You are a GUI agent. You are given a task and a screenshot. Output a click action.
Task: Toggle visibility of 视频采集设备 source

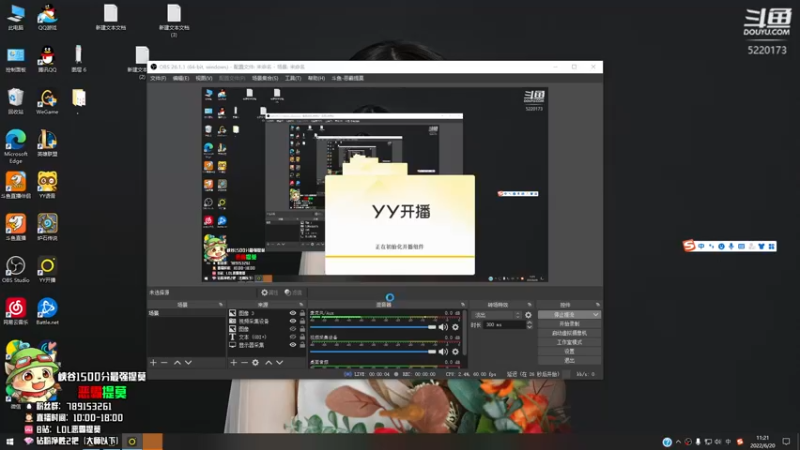point(293,321)
